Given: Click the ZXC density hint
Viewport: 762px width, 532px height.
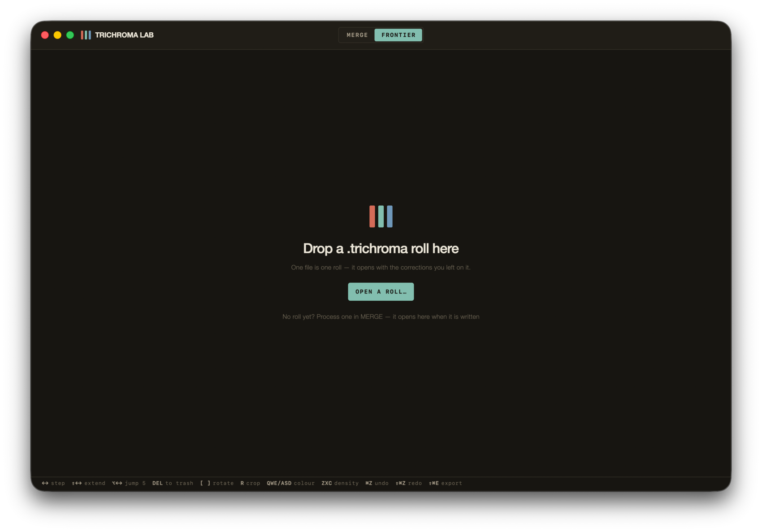Looking at the screenshot, I should (340, 483).
